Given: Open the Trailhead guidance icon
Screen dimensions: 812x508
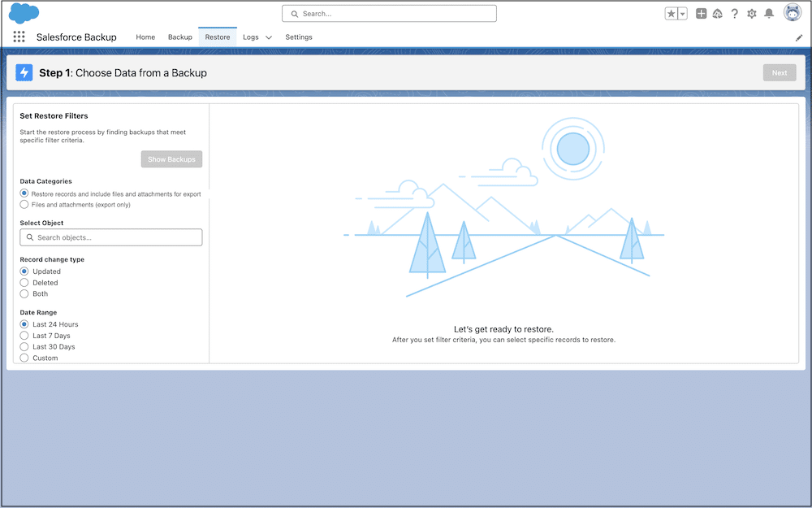Looking at the screenshot, I should [717, 14].
